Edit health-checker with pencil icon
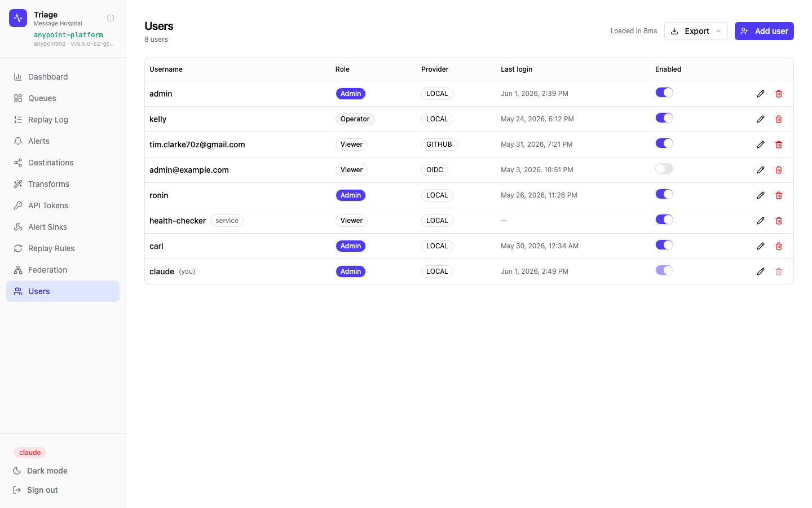 tap(761, 221)
